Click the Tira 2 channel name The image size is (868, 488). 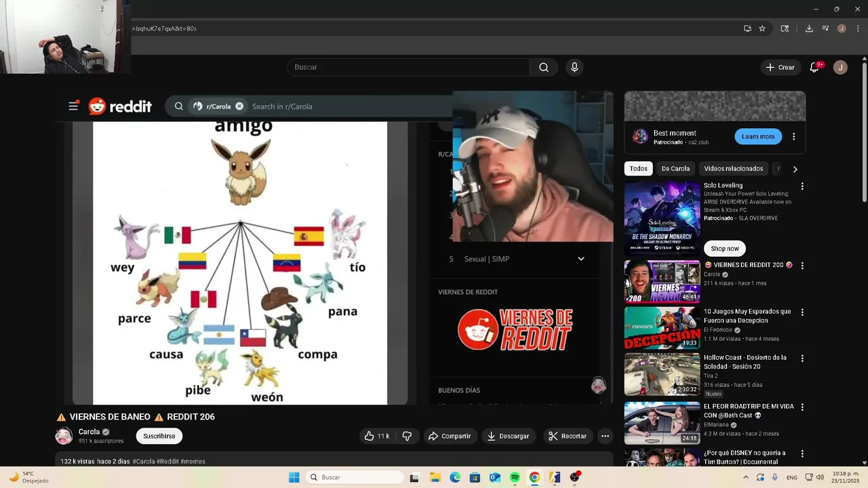pos(711,376)
